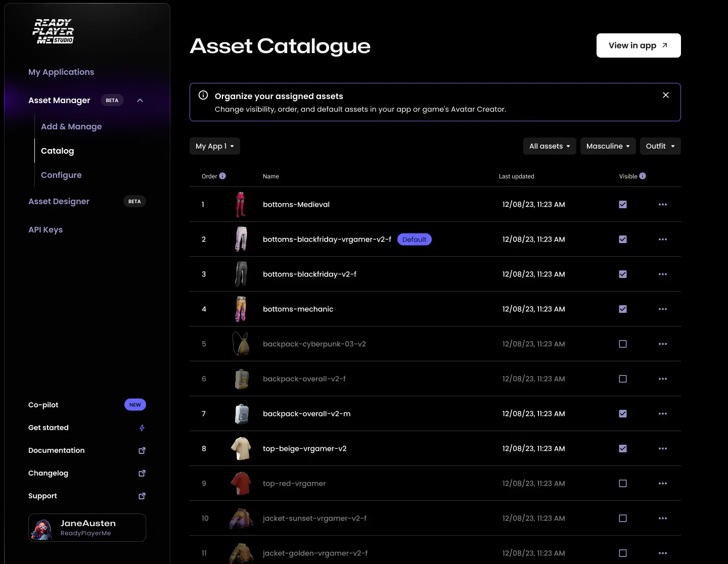Uncheck visibility for bottoms-blackfriday-v2-f
Screen dimensions: 728x564
(x=623, y=274)
